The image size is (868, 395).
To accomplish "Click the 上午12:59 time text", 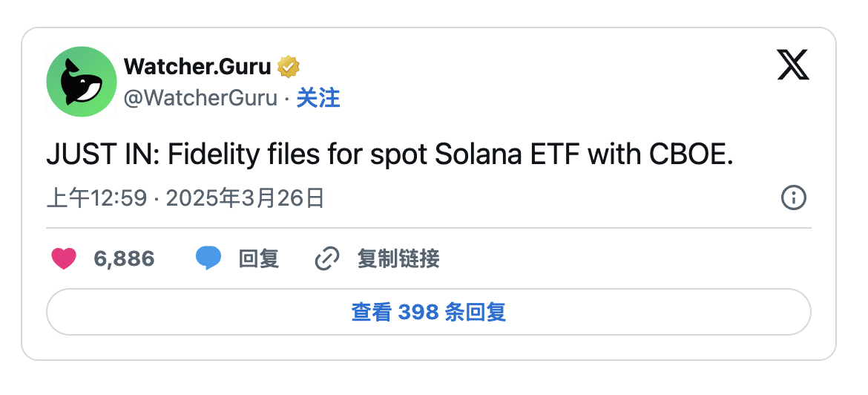I will coord(96,198).
